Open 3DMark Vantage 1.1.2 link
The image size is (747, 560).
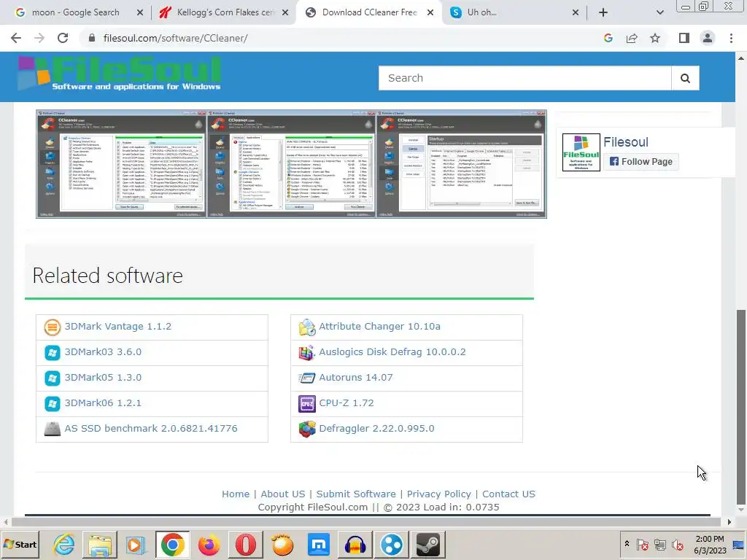[x=117, y=327]
